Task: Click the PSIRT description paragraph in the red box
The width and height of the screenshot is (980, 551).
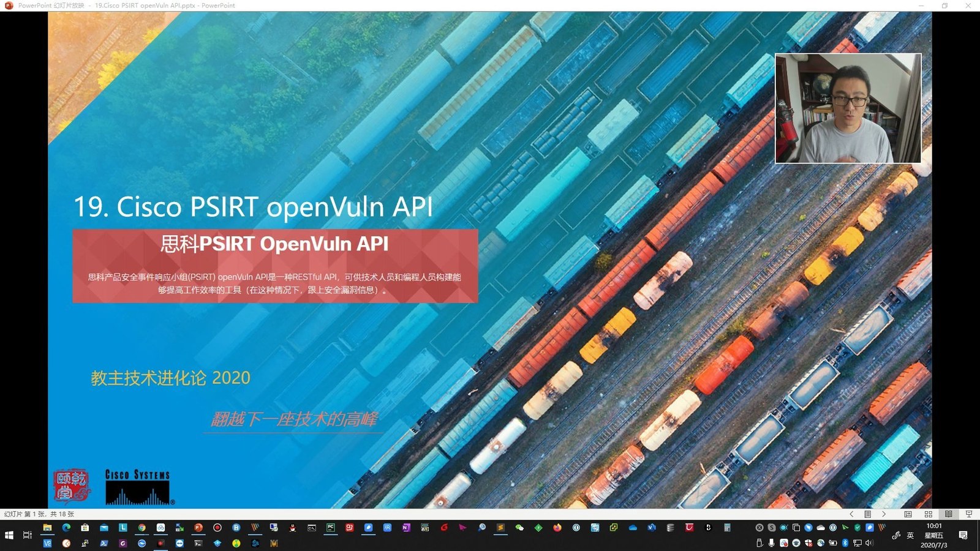Action: click(x=274, y=283)
